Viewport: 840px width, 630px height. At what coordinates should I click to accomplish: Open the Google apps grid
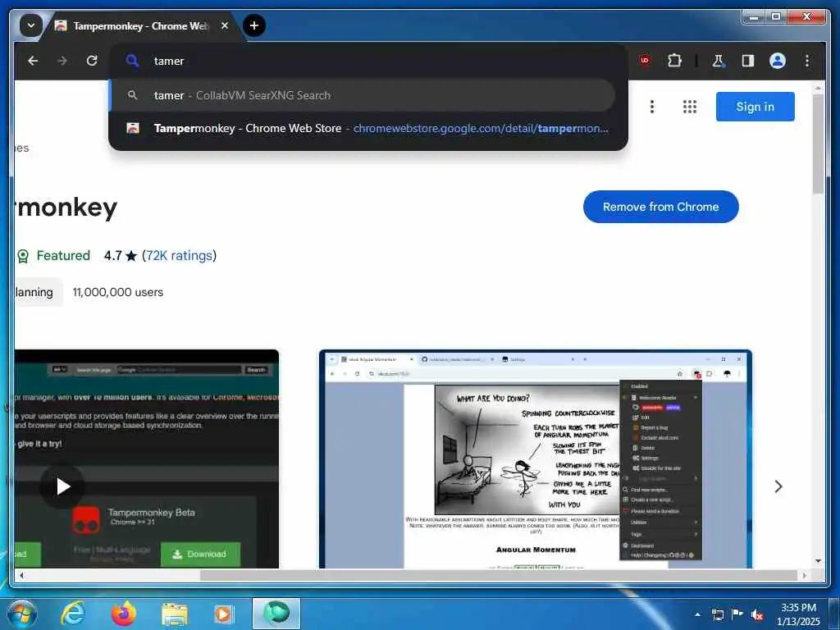pyautogui.click(x=690, y=107)
